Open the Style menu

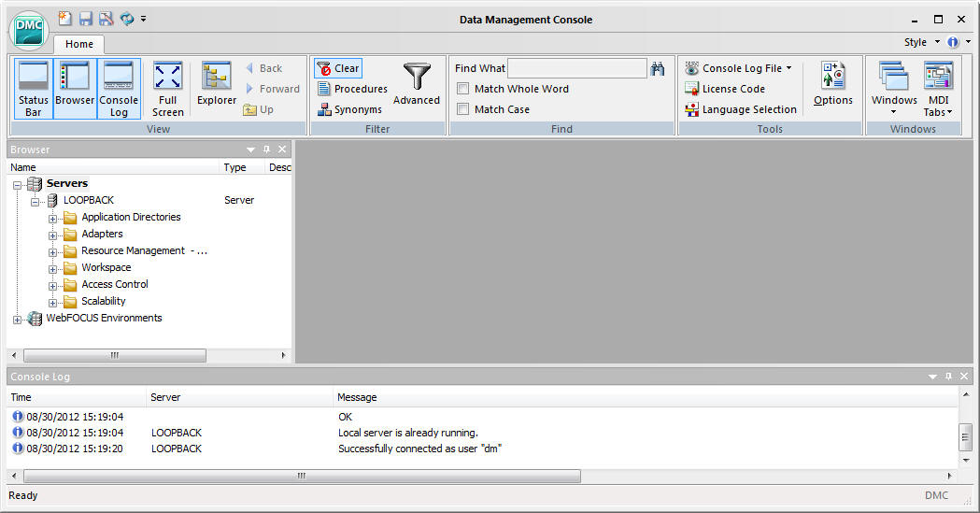click(x=921, y=42)
